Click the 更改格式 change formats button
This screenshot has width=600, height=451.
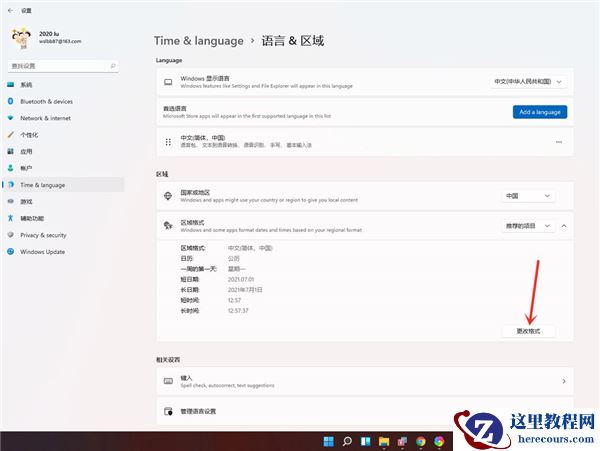528,331
